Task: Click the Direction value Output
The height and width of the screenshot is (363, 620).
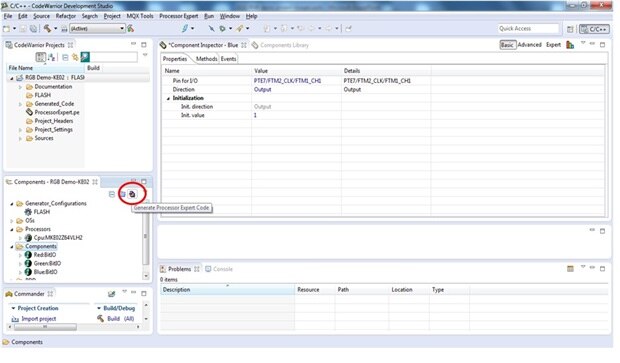Action: pos(263,89)
